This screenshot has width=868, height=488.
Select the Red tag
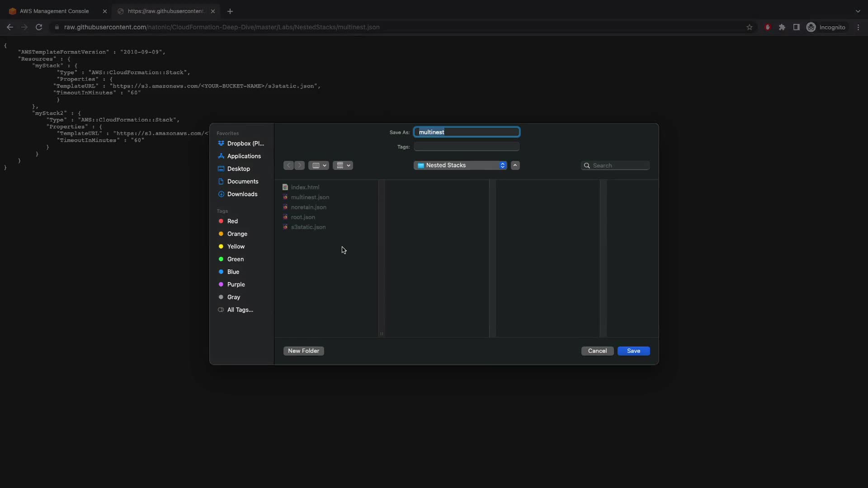click(232, 221)
